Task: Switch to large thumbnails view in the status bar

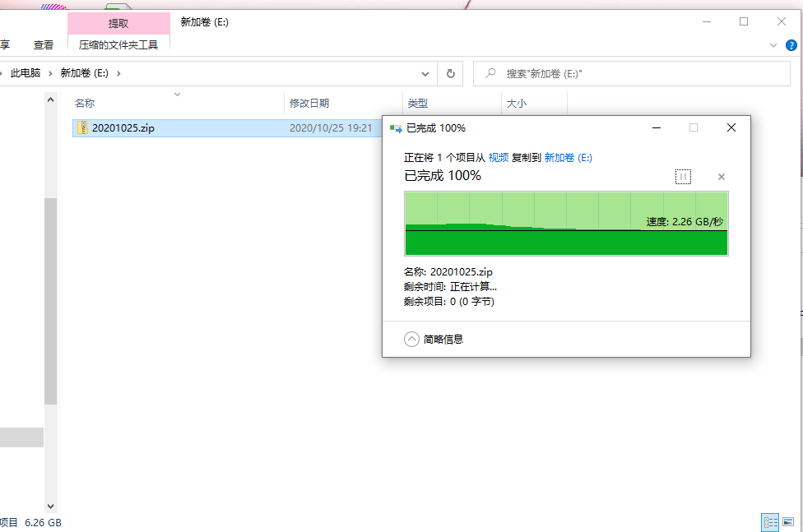Action: point(789,522)
